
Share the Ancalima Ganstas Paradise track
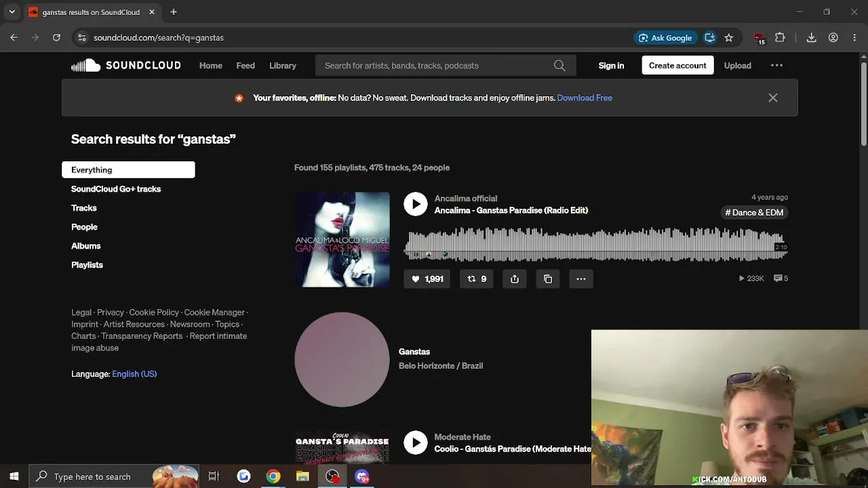pos(515,279)
